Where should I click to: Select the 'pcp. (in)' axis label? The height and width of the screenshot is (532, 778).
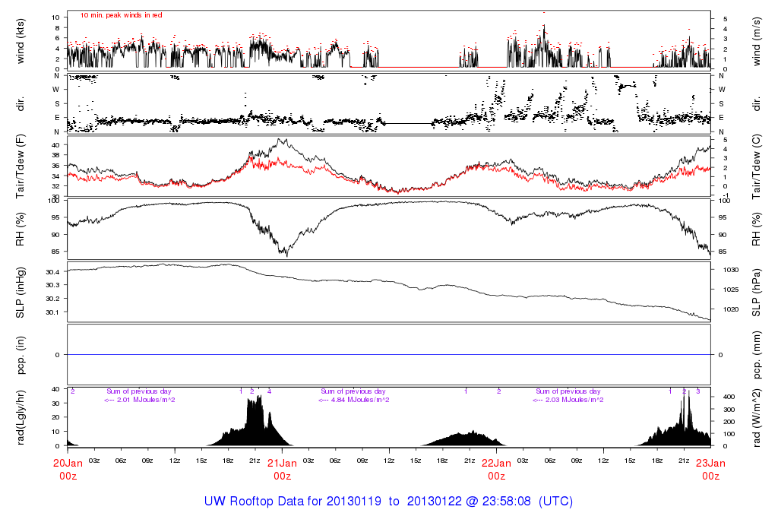21,355
